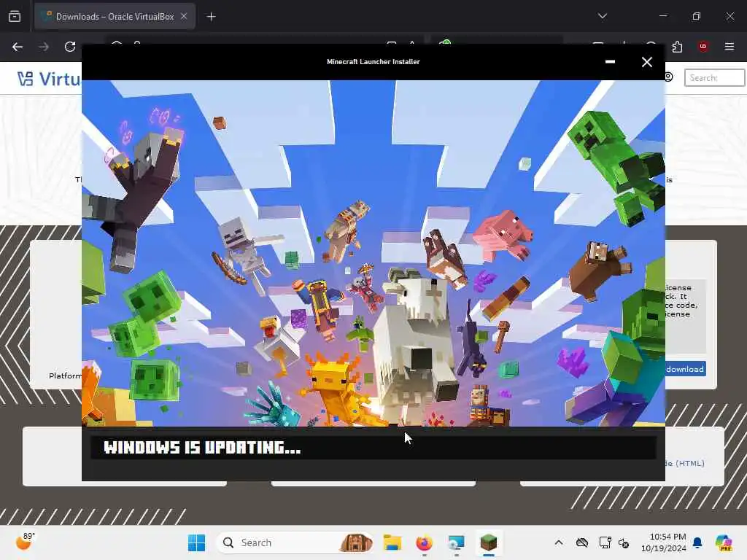Screen dimensions: 747x560
Task: Open the Firefox application menu
Action: 729,47
